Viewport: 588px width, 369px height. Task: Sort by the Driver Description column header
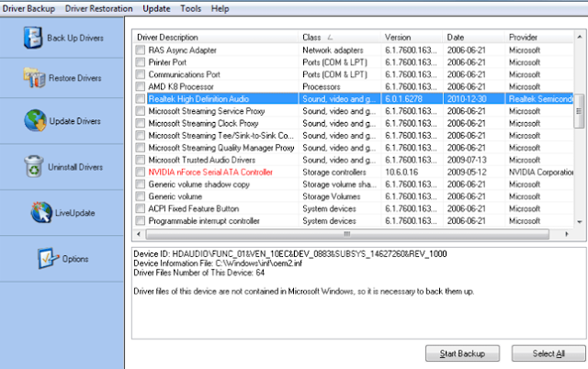(x=216, y=37)
